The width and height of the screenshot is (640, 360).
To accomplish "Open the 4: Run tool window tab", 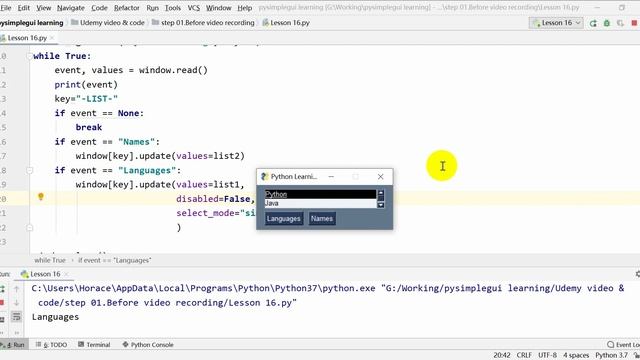I will [13, 345].
